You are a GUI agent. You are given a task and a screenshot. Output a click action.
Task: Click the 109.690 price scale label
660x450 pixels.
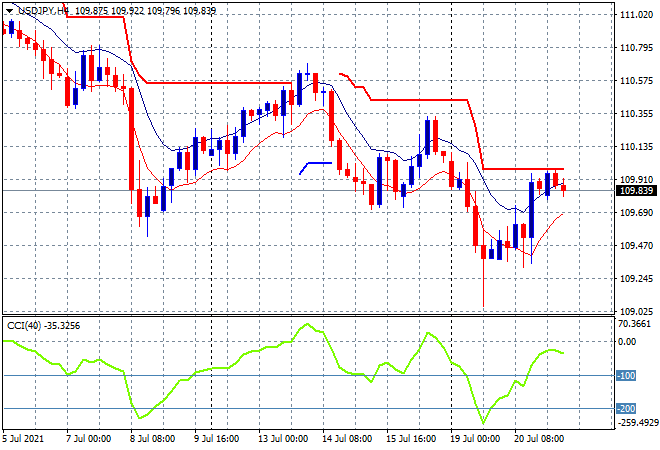636,213
